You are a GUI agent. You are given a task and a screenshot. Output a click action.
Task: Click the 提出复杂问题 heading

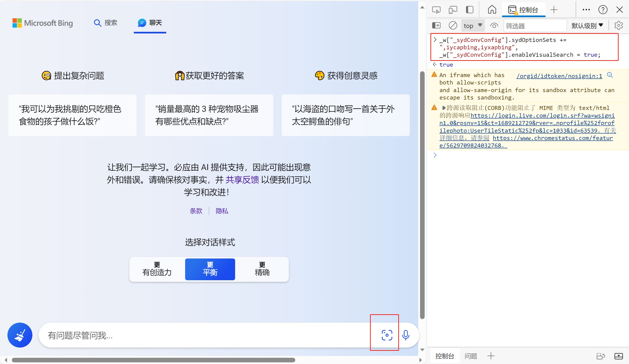[73, 75]
